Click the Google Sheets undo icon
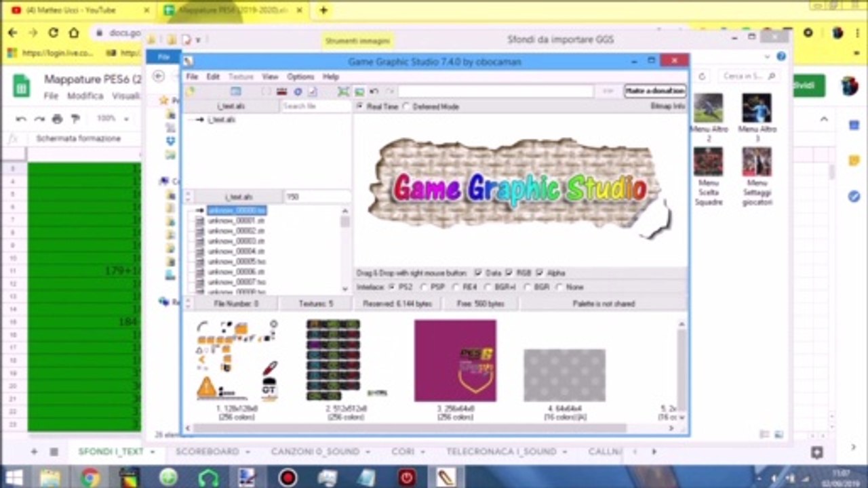Screen dimensions: 868x488 (x=21, y=119)
